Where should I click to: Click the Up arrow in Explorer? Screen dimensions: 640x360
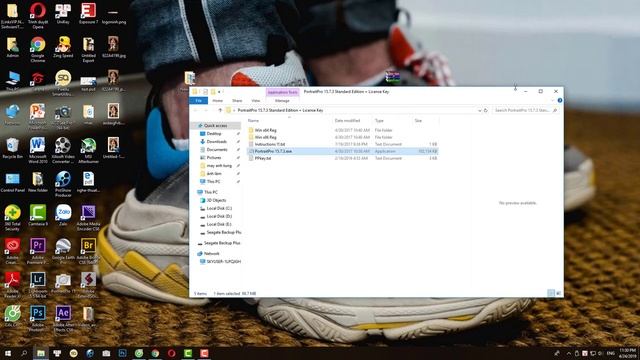(220, 110)
